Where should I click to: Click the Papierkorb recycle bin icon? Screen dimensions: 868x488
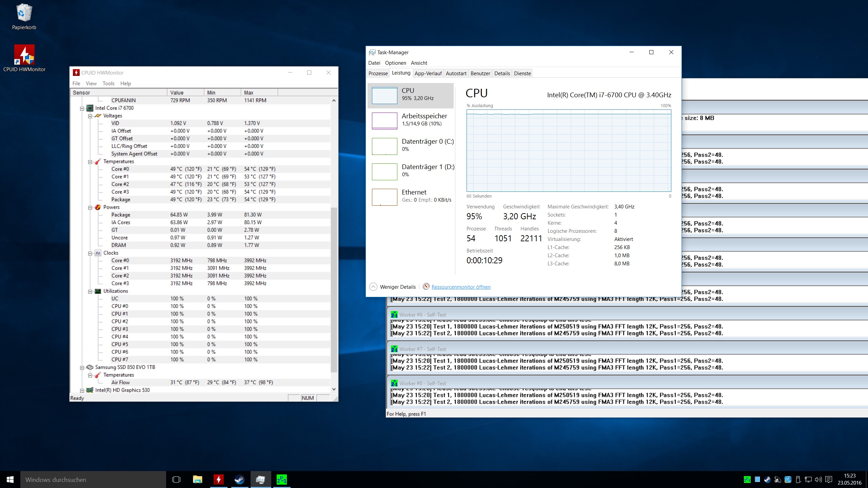click(24, 14)
